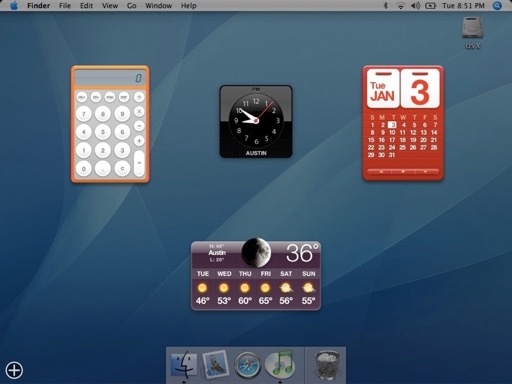
Task: Click the Austin clock widget face
Action: pos(256,121)
